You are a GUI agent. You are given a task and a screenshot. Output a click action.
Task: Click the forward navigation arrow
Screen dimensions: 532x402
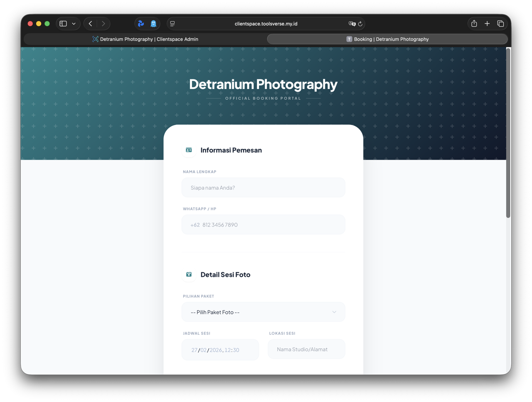click(x=103, y=23)
